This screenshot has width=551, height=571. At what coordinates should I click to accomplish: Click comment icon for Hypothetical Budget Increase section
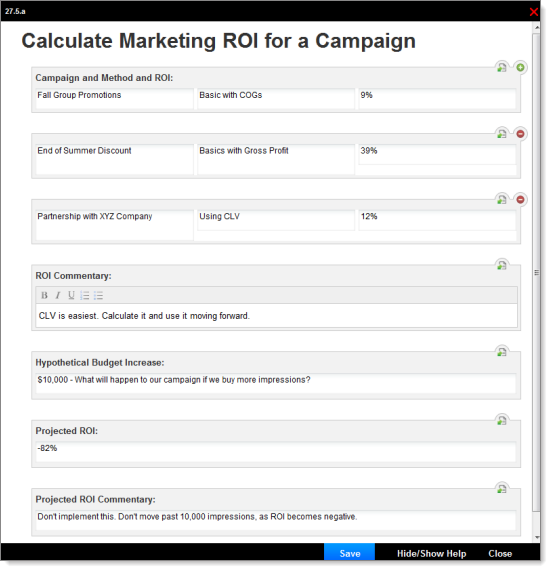pos(502,351)
